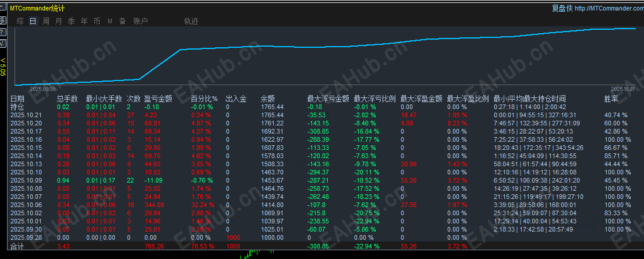The image size is (644, 259).
Task: Open the 年 yearly tab
Action: 84,22
